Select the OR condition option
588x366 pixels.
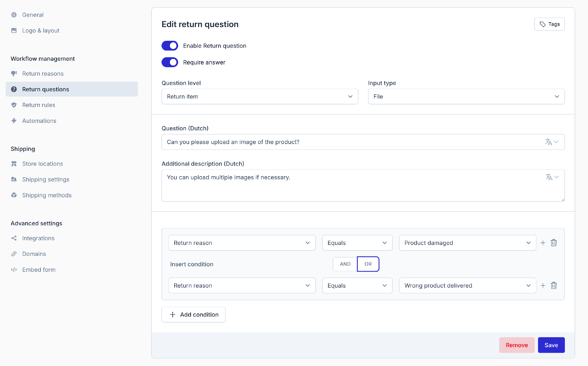(x=368, y=264)
